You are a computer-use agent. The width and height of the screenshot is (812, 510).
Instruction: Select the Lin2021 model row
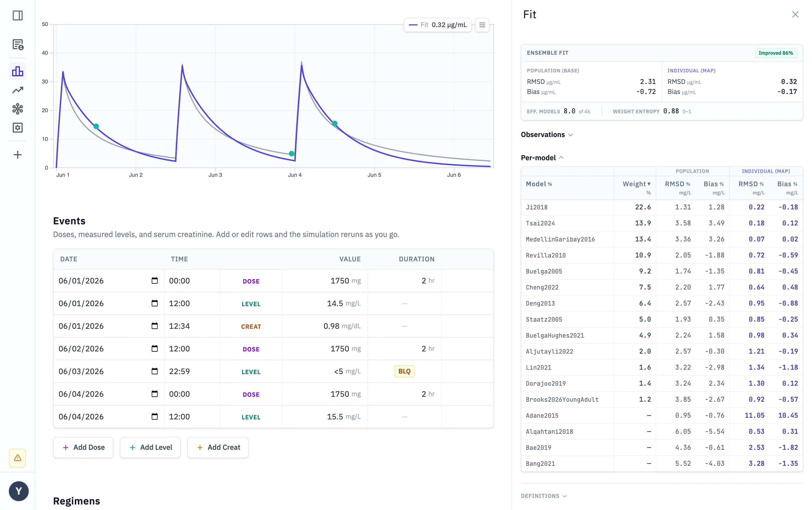tap(661, 367)
